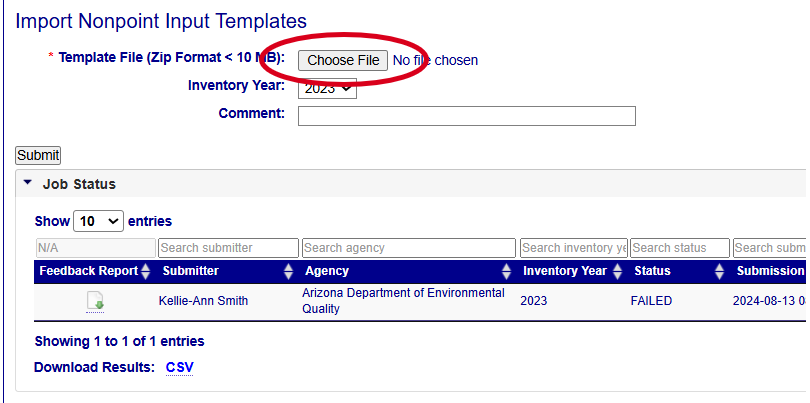
Task: Click the Search submitter filter box
Action: (228, 248)
